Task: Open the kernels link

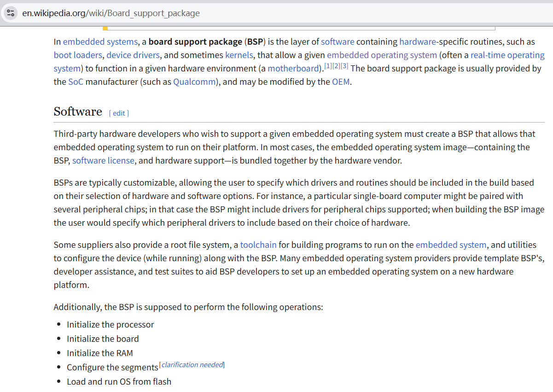Action: 239,55
